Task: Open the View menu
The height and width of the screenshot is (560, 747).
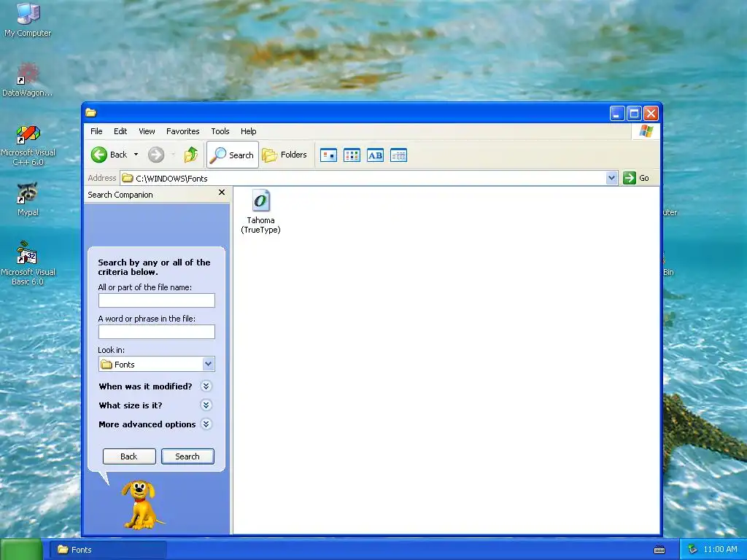Action: pyautogui.click(x=147, y=131)
